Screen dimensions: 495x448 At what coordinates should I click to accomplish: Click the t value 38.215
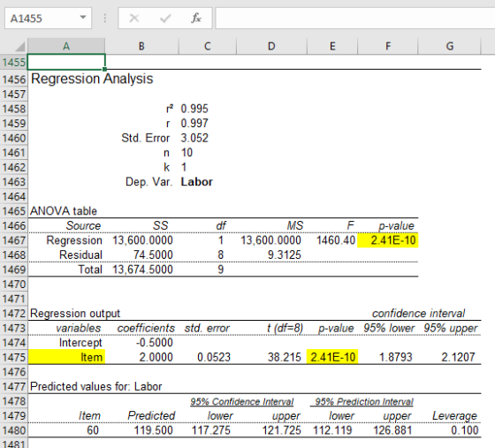point(285,357)
